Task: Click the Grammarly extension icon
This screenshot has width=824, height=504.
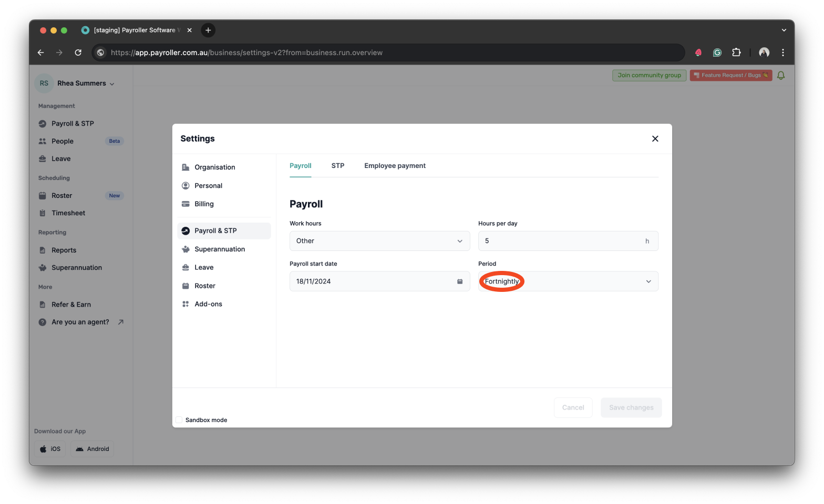Action: point(717,52)
